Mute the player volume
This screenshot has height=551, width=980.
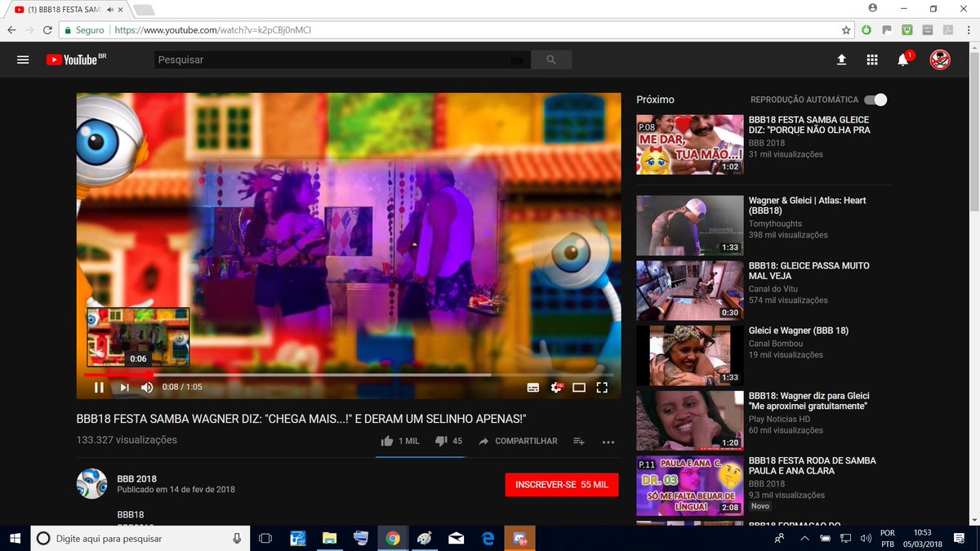(148, 388)
